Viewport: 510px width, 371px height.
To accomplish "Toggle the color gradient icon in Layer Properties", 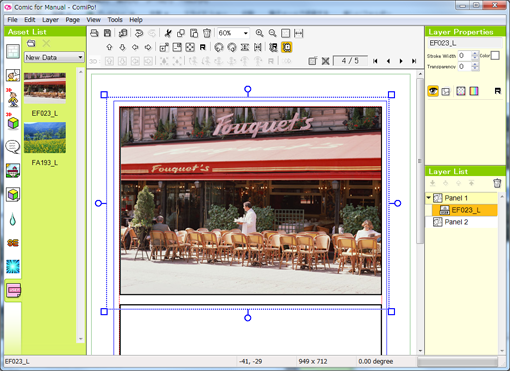I will pos(474,91).
